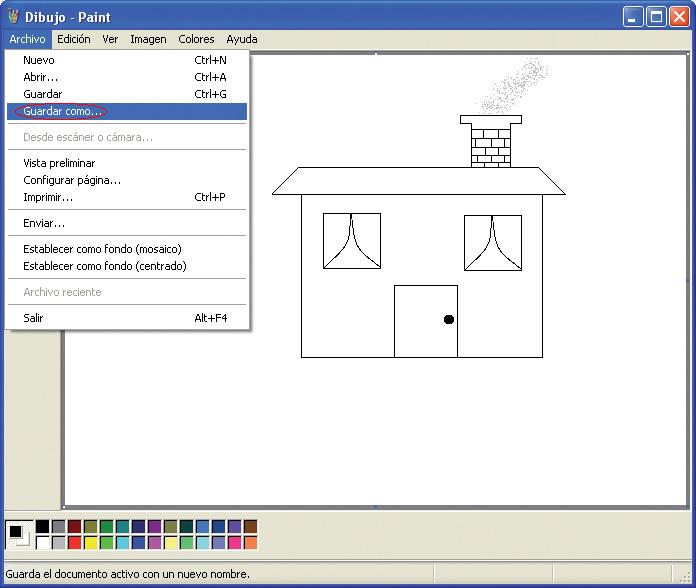Screen dimensions: 696x588
Task: Select Enviar... menu entry
Action: (127, 223)
